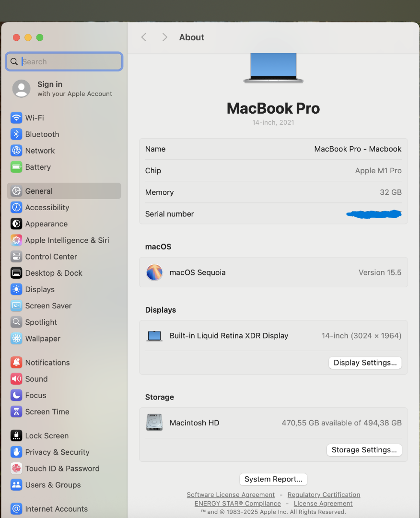Image resolution: width=420 pixels, height=518 pixels.
Task: Select the Lock Screen icon
Action: pos(16,436)
